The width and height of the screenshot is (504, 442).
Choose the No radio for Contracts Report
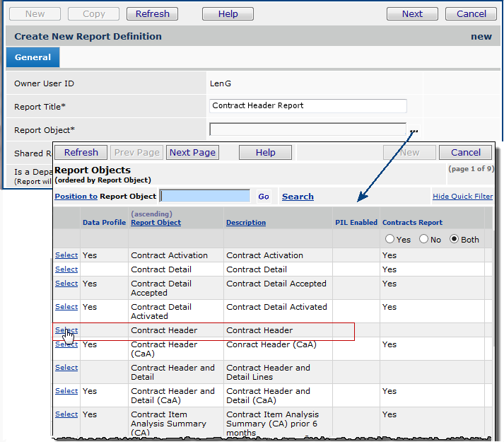click(424, 240)
